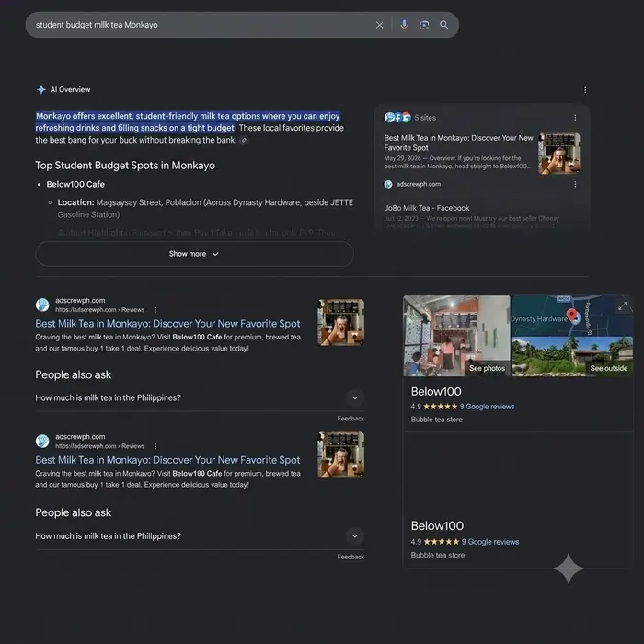Click the source link icon after the overview paragraph
The width and height of the screenshot is (644, 644).
point(244,141)
